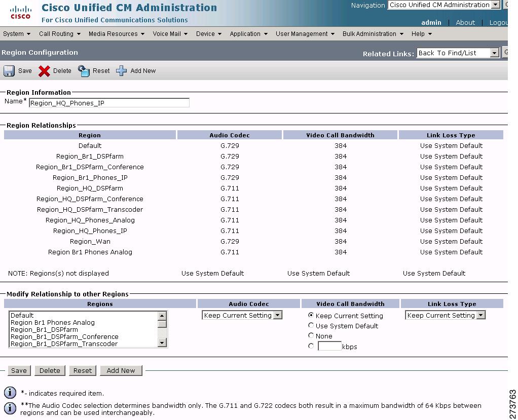Viewport: 518px width, 420px height.
Task: Click the bottom Delete button
Action: pyautogui.click(x=50, y=370)
